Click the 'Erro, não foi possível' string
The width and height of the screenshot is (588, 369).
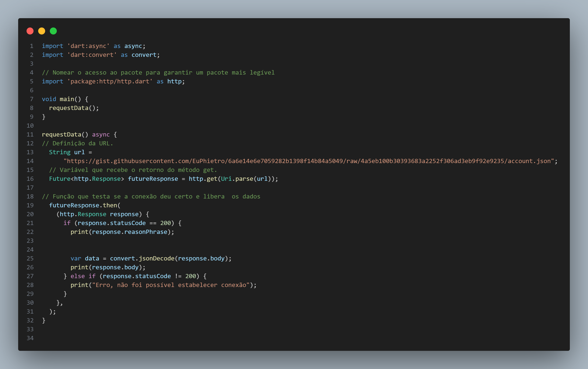tap(171, 285)
